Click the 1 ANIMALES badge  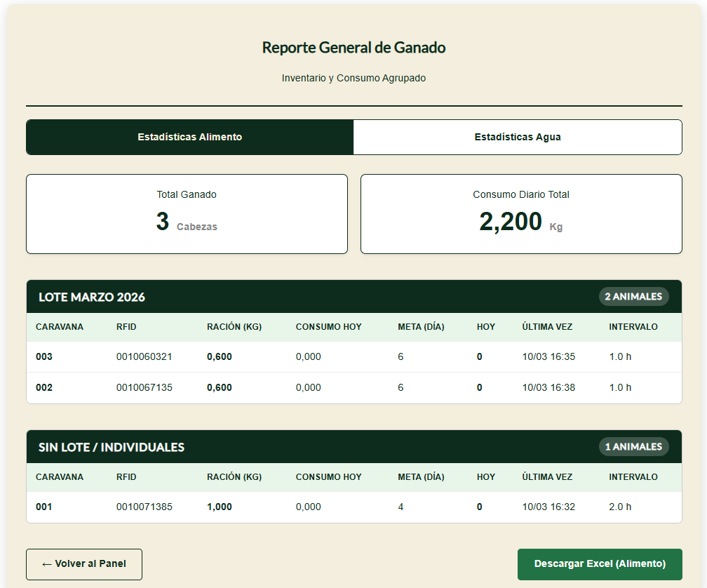(633, 447)
